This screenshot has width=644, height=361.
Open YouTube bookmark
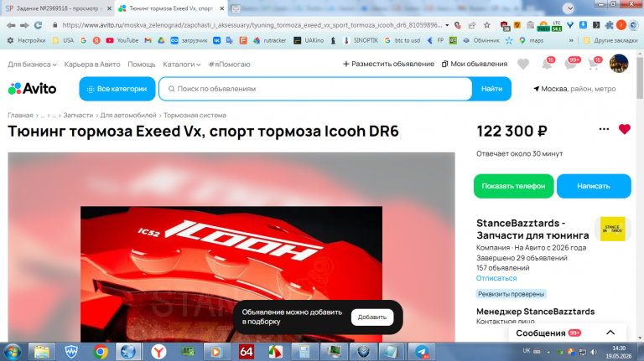point(122,40)
